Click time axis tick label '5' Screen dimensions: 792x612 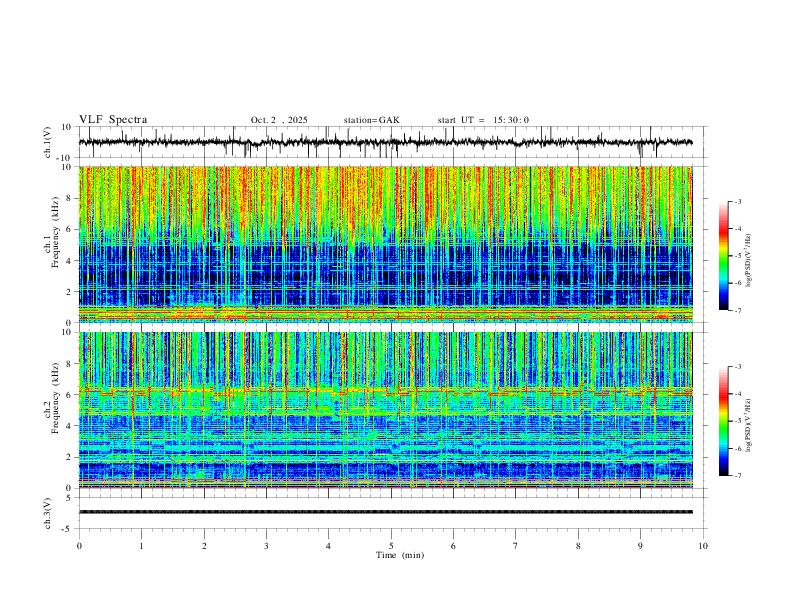click(391, 546)
